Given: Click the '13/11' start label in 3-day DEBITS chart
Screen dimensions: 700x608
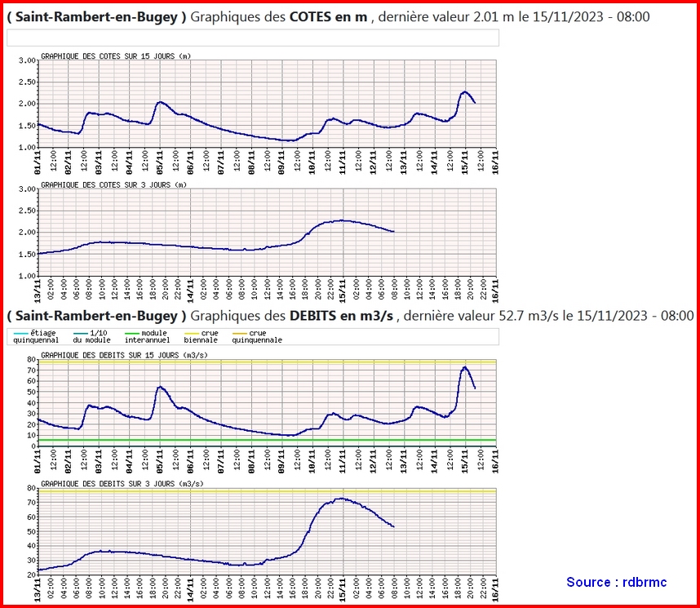Looking at the screenshot, I should coord(38,590).
